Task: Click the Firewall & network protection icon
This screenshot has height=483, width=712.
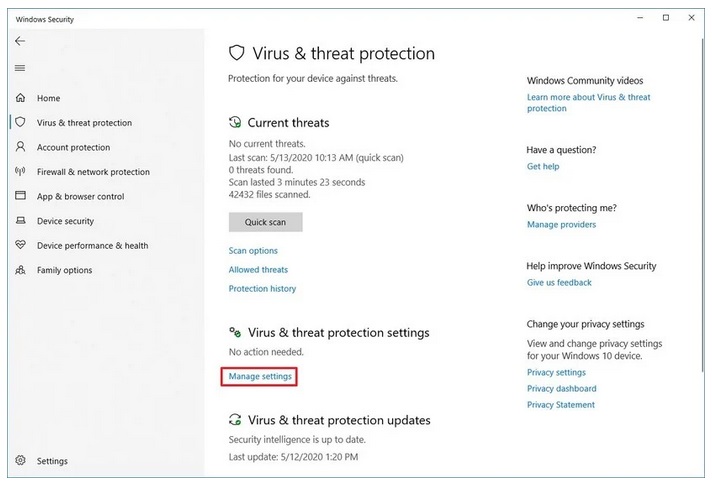Action: pyautogui.click(x=20, y=172)
